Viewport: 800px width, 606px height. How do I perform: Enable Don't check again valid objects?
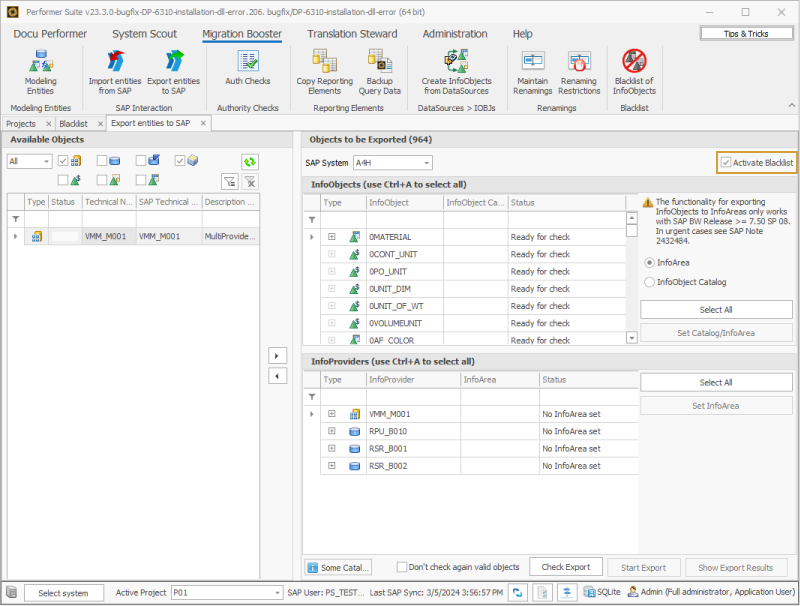402,567
